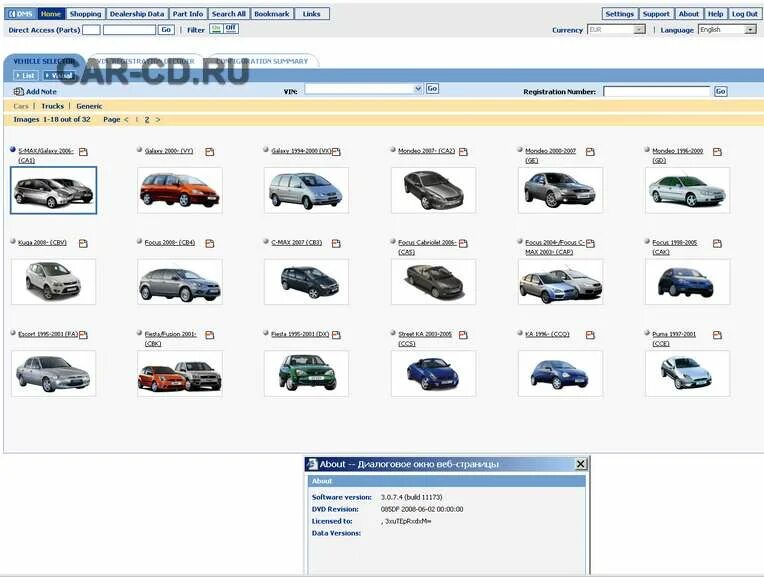Show the Generic category
This screenshot has width=764, height=577.
tap(89, 106)
